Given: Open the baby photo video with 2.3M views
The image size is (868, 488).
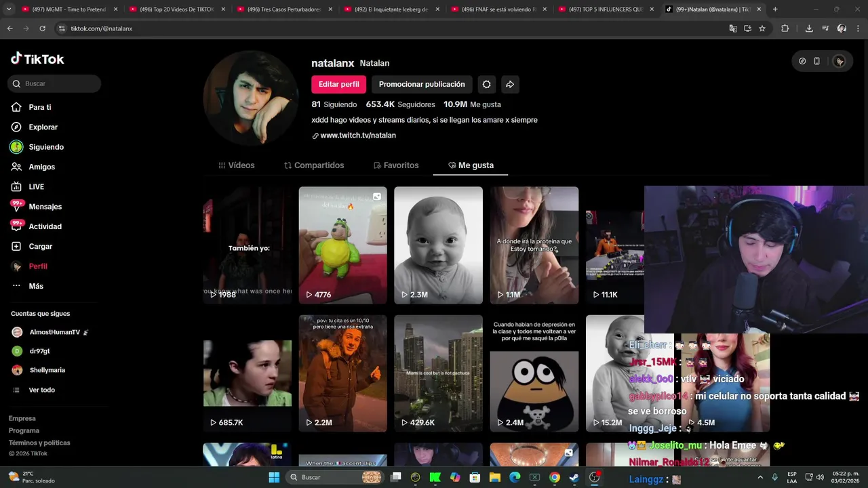Looking at the screenshot, I should [439, 245].
